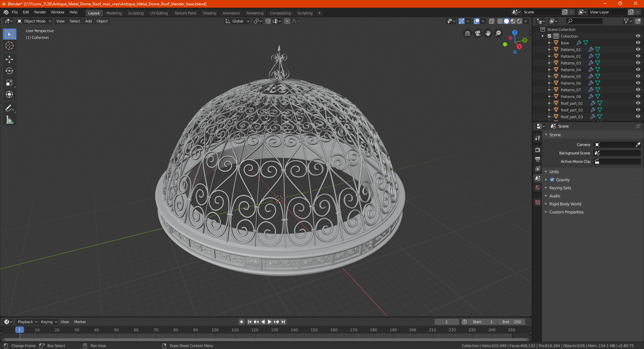Expand Patterns_03 in outliner tree
The width and height of the screenshot is (644, 349).
pyautogui.click(x=549, y=63)
